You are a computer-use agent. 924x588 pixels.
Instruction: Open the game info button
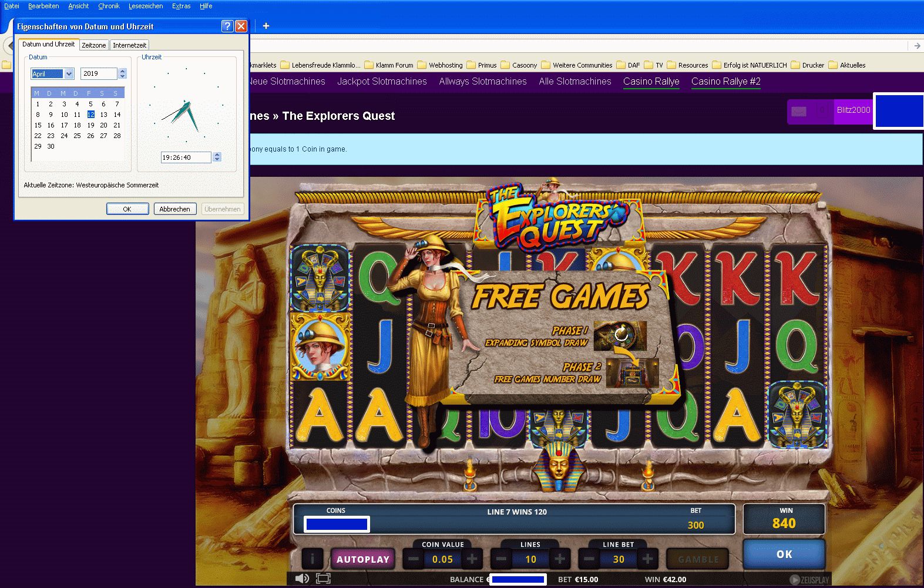tap(313, 559)
